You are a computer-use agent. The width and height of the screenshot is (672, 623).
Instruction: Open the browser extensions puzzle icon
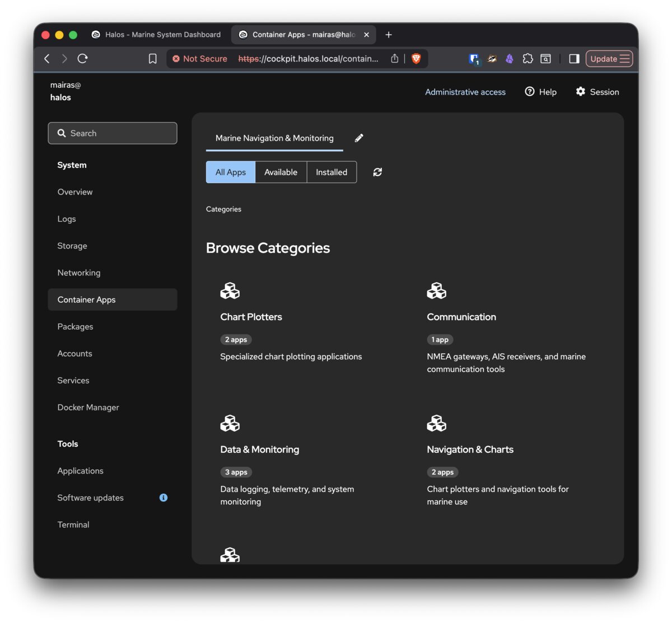pyautogui.click(x=528, y=58)
